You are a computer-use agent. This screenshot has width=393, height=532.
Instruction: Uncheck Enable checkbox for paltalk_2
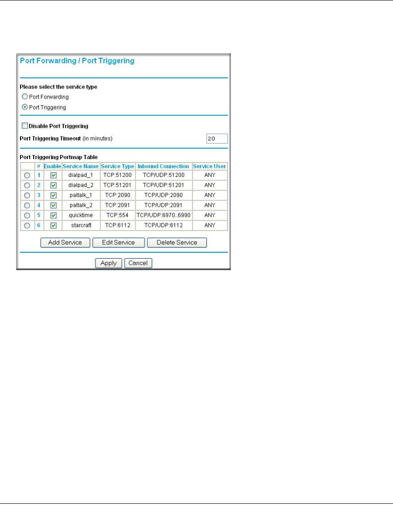pos(53,205)
